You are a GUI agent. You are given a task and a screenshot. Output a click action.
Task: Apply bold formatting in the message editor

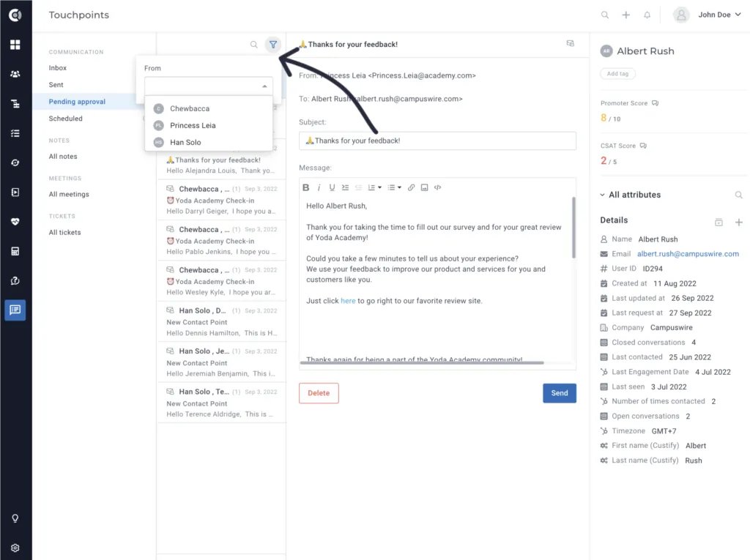coord(306,187)
